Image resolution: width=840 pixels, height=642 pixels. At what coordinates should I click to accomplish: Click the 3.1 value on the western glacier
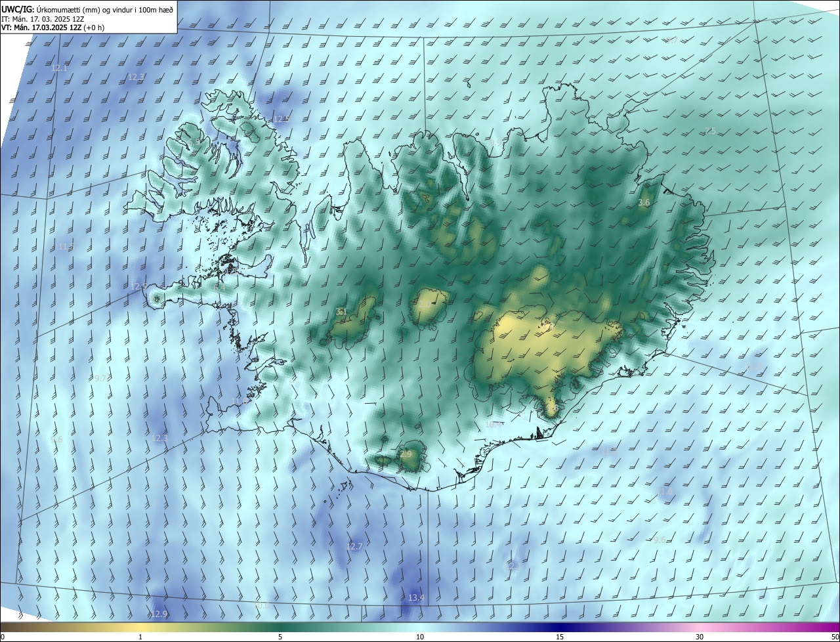(341, 312)
